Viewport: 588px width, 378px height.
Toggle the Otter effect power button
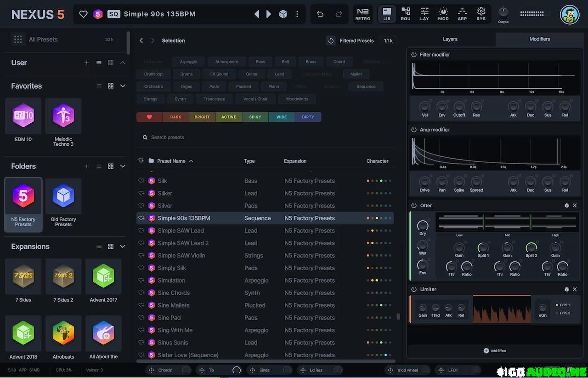click(414, 206)
